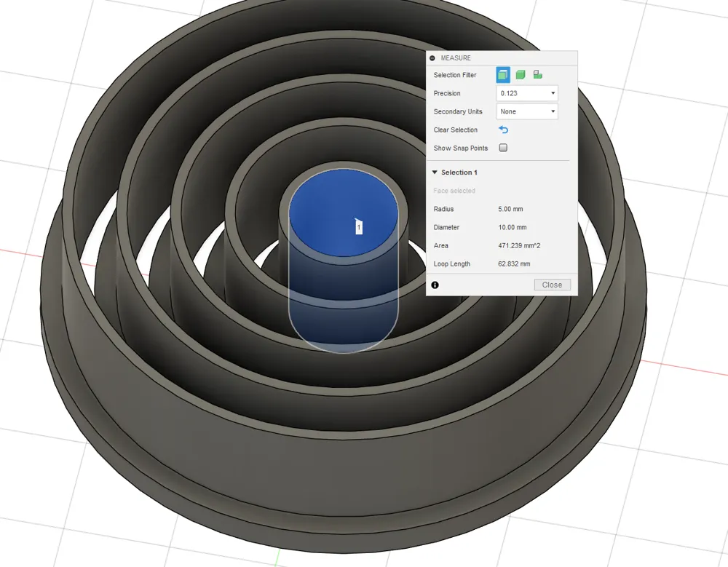Select the Face priority selection filter
This screenshot has height=567, width=728.
[x=502, y=74]
